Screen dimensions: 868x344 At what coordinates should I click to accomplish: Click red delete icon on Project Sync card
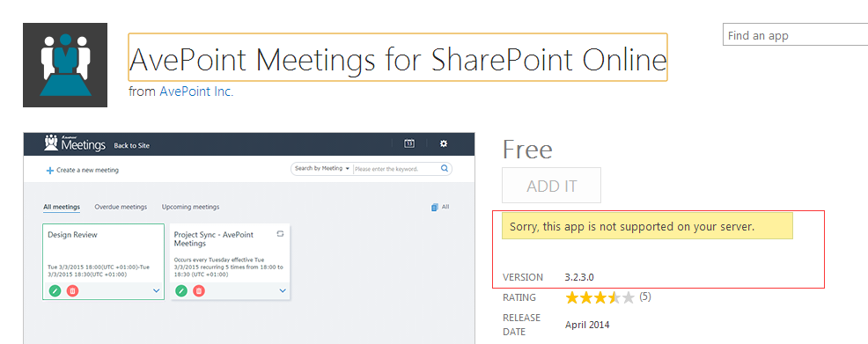[x=199, y=290]
